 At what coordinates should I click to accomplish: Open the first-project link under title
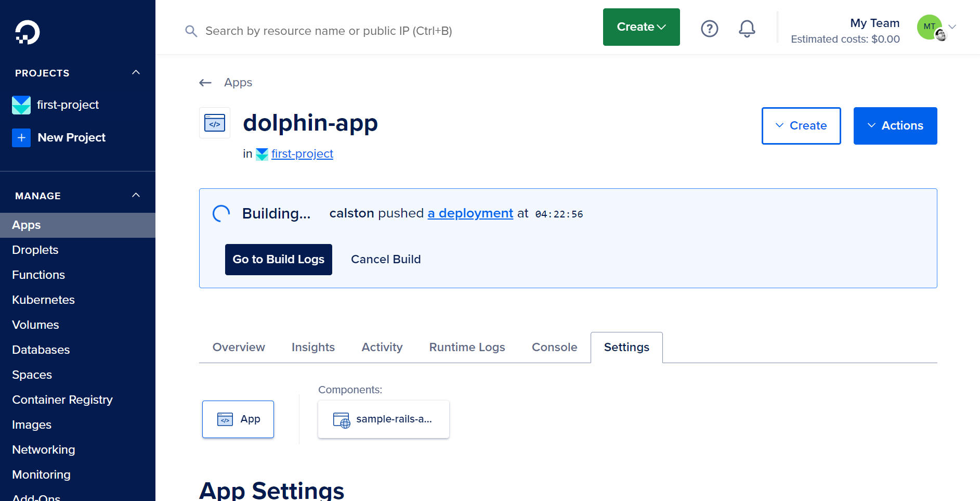302,154
